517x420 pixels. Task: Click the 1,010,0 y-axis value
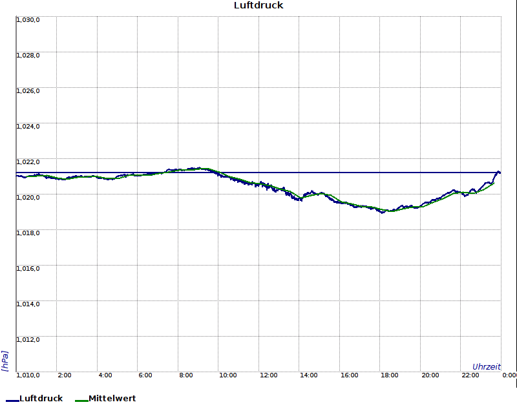28,375
